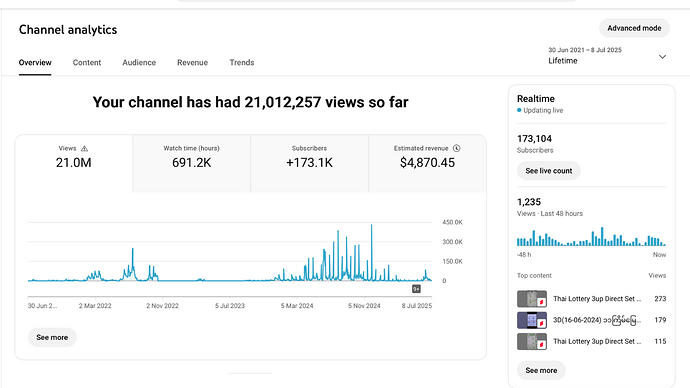Click the 5 Mar 2024 axis label
This screenshot has width=690, height=388.
pyautogui.click(x=297, y=306)
